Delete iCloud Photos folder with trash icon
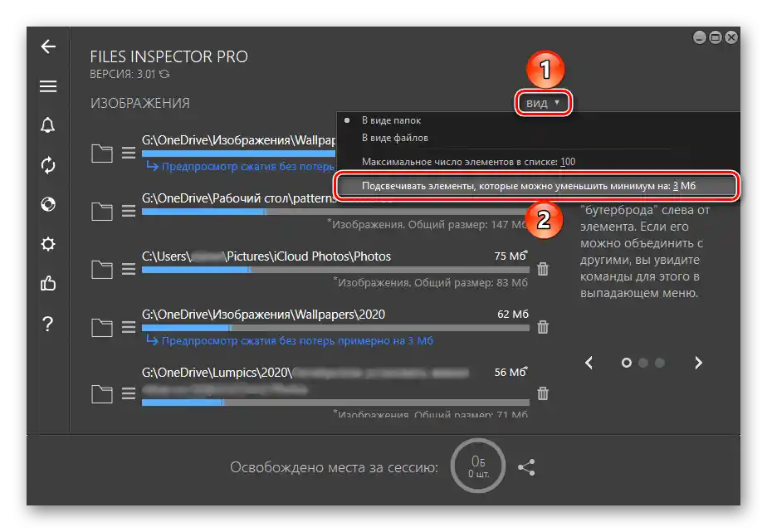This screenshot has width=767, height=532. click(x=543, y=269)
